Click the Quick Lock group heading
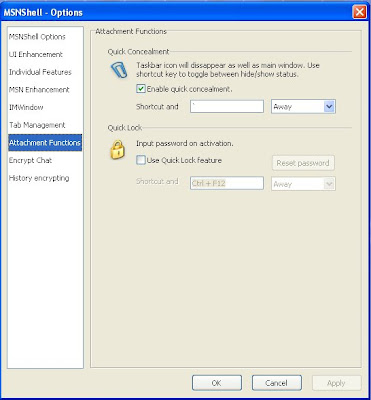This screenshot has width=371, height=400. pyautogui.click(x=125, y=128)
